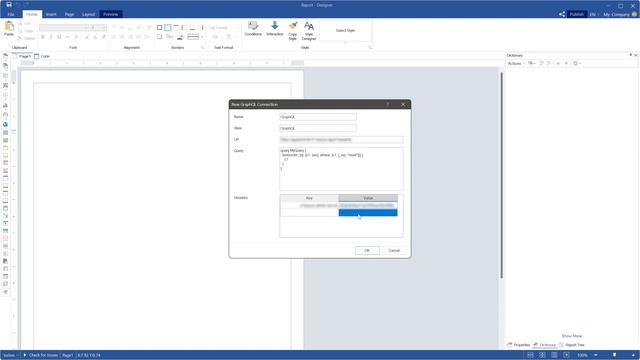This screenshot has height=360, width=640.
Task: Switch to the Report Tree panel tab
Action: [572, 345]
